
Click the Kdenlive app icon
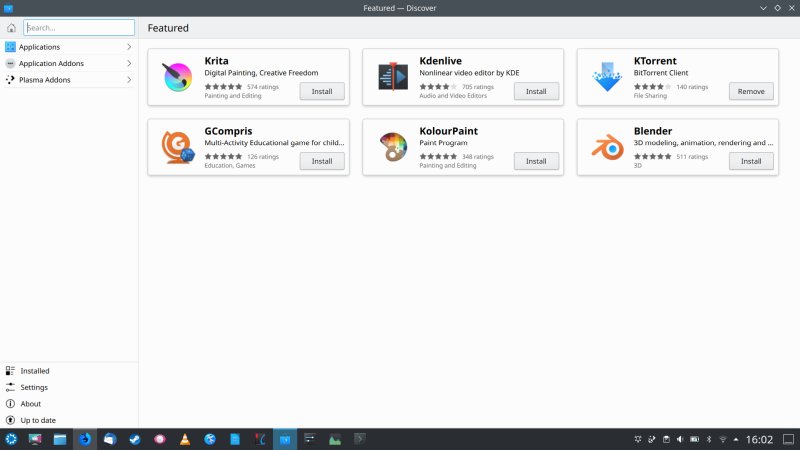tap(392, 77)
